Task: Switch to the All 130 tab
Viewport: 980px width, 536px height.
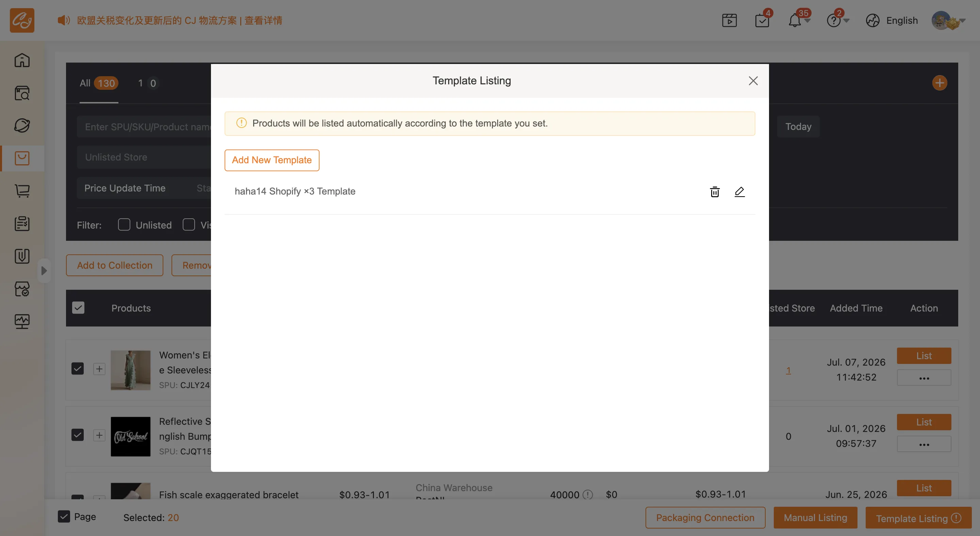Action: tap(99, 83)
